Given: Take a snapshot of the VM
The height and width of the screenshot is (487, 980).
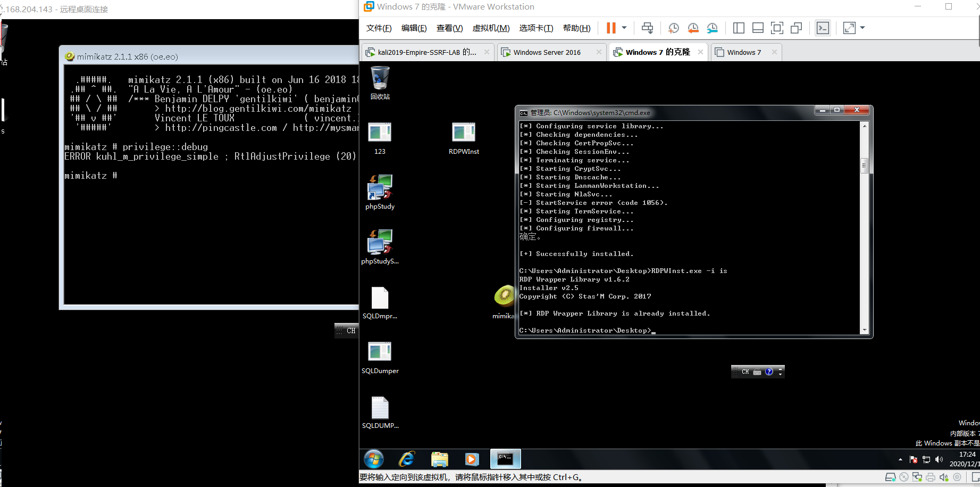Looking at the screenshot, I should tap(673, 28).
